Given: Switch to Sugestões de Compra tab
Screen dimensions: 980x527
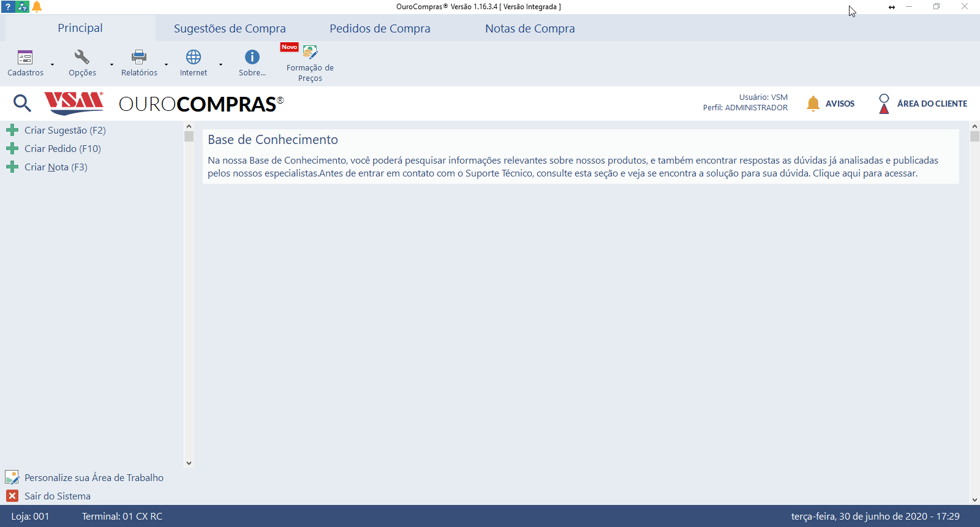Looking at the screenshot, I should [x=230, y=28].
